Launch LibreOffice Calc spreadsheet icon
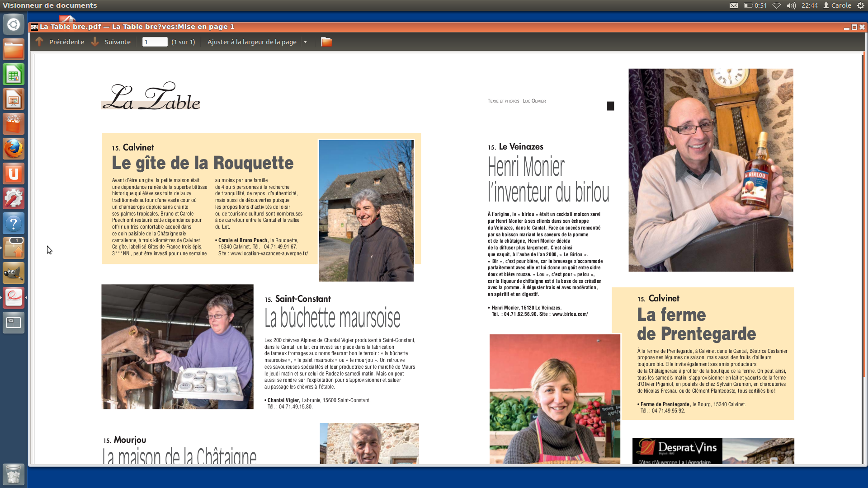 (x=14, y=74)
